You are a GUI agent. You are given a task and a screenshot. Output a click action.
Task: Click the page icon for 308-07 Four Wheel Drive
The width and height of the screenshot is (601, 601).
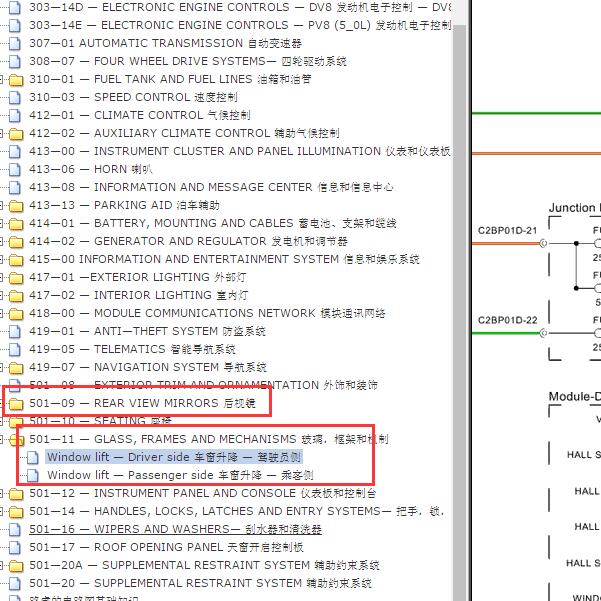coord(15,61)
